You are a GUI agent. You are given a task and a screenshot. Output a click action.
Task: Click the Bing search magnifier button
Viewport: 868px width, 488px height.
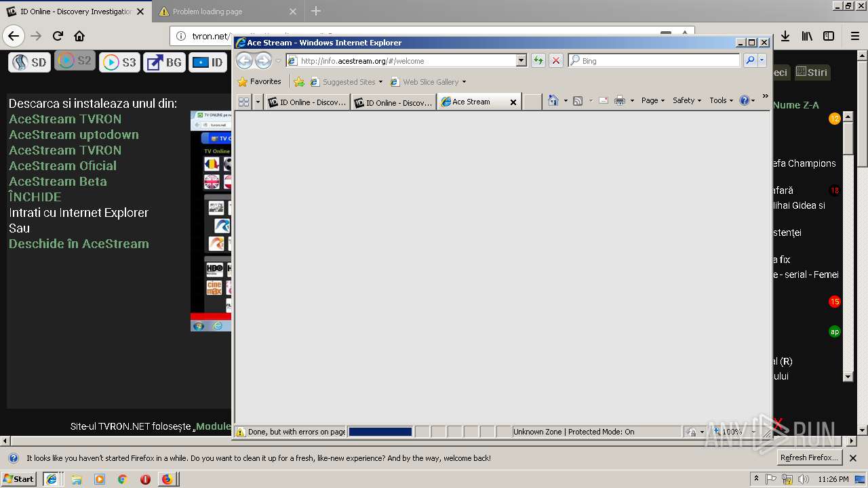(x=750, y=60)
